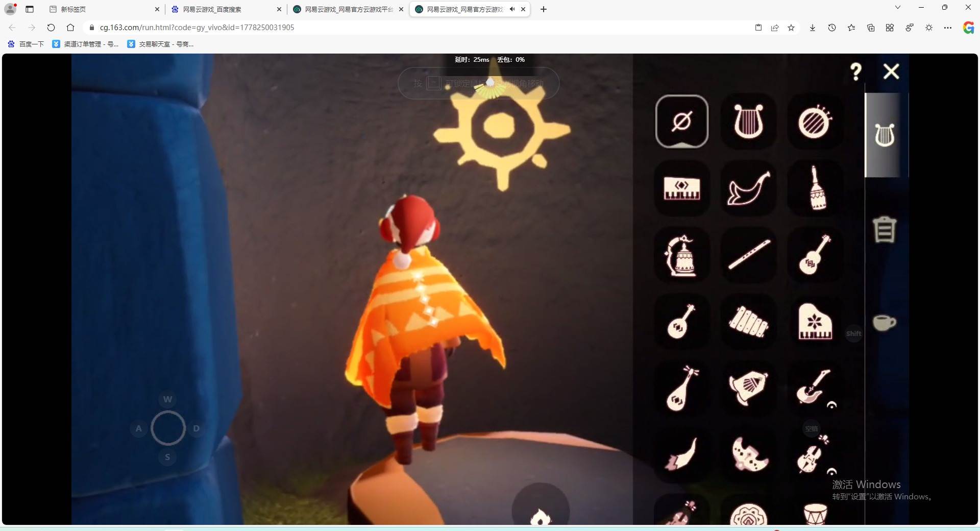Image resolution: width=980 pixels, height=531 pixels.
Task: Go back to the previous page
Action: [x=12, y=28]
